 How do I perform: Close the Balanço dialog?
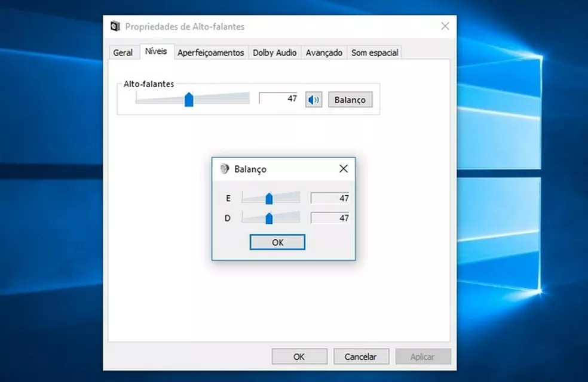click(x=344, y=169)
